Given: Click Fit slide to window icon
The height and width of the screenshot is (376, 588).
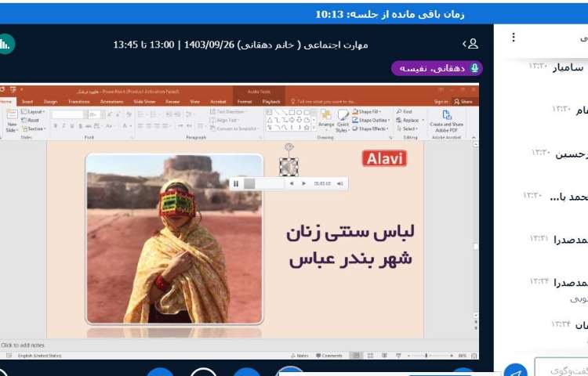Looking at the screenshot, I should [474, 356].
